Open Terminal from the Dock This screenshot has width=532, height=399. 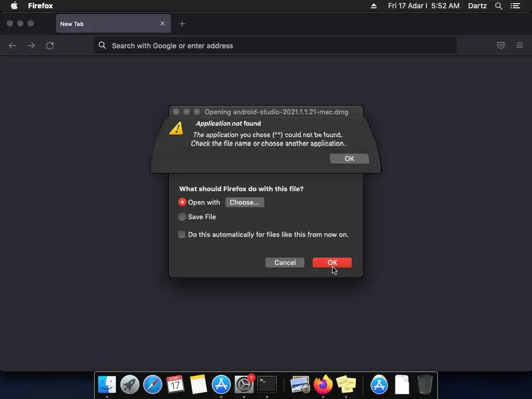tap(267, 385)
